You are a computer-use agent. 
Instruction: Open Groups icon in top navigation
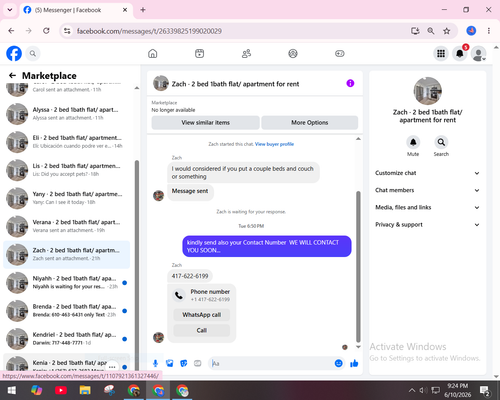coord(293,53)
